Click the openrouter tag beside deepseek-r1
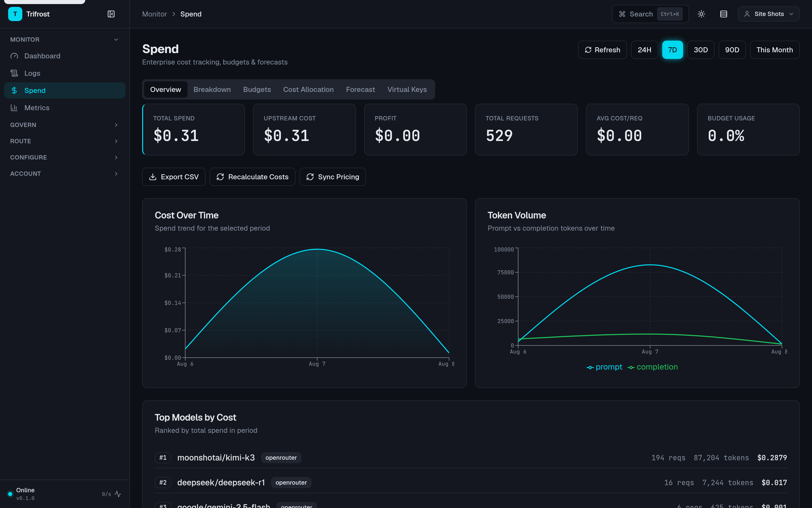812x508 pixels. (x=291, y=482)
